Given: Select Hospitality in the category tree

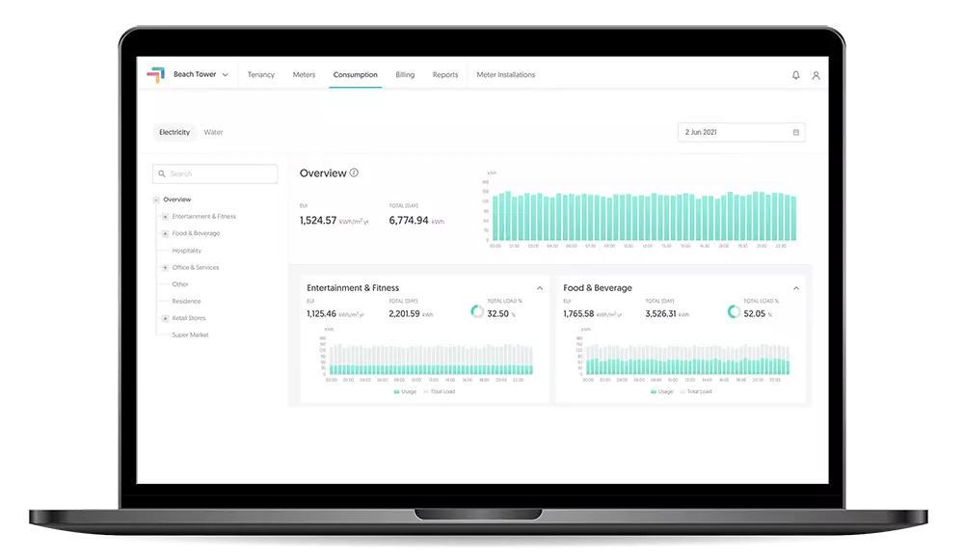Looking at the screenshot, I should [186, 251].
